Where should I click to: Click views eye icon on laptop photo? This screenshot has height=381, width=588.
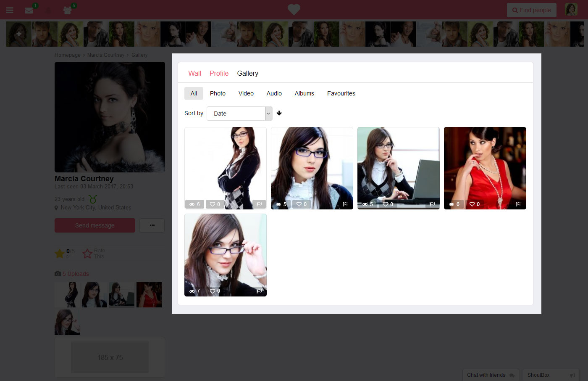point(365,204)
